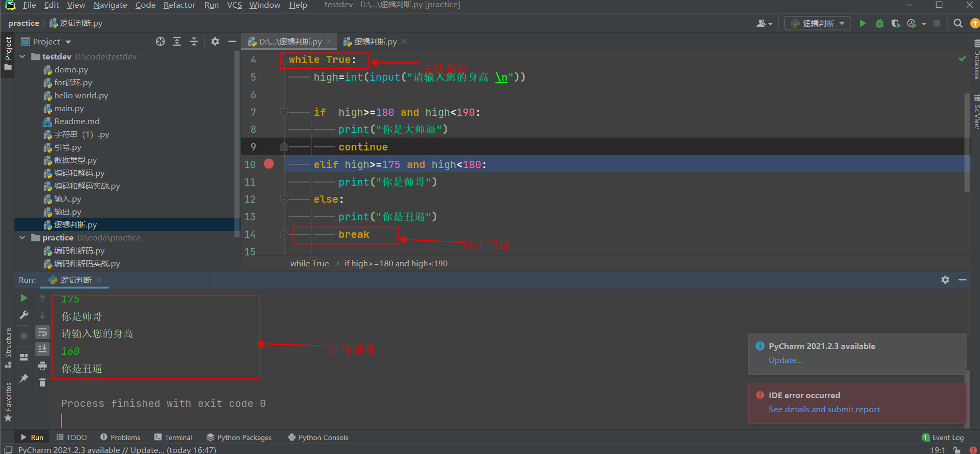Screen dimensions: 980x454
Task: Toggle the Project tool window stripe
Action: (x=8, y=55)
